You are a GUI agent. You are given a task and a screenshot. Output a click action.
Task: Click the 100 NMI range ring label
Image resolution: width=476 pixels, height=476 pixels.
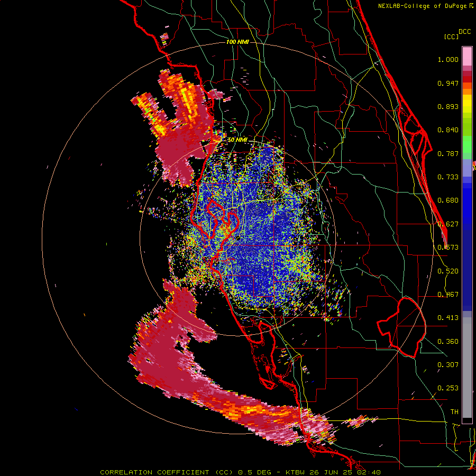point(237,42)
